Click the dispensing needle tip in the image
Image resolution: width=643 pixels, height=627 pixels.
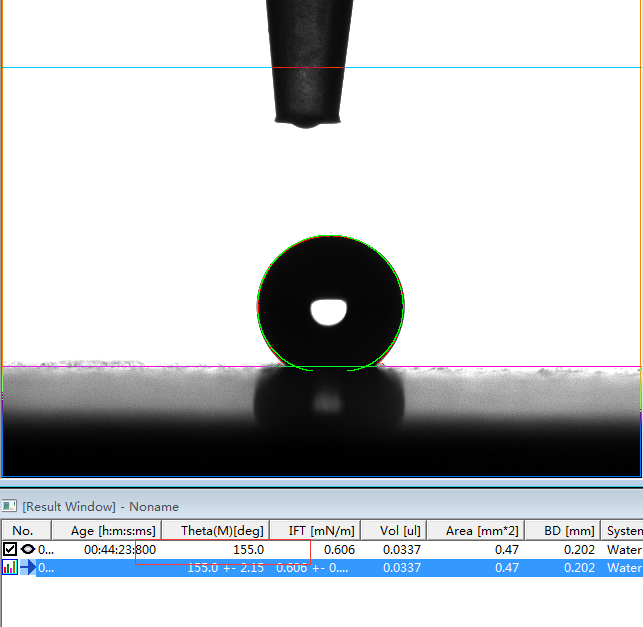(x=312, y=121)
